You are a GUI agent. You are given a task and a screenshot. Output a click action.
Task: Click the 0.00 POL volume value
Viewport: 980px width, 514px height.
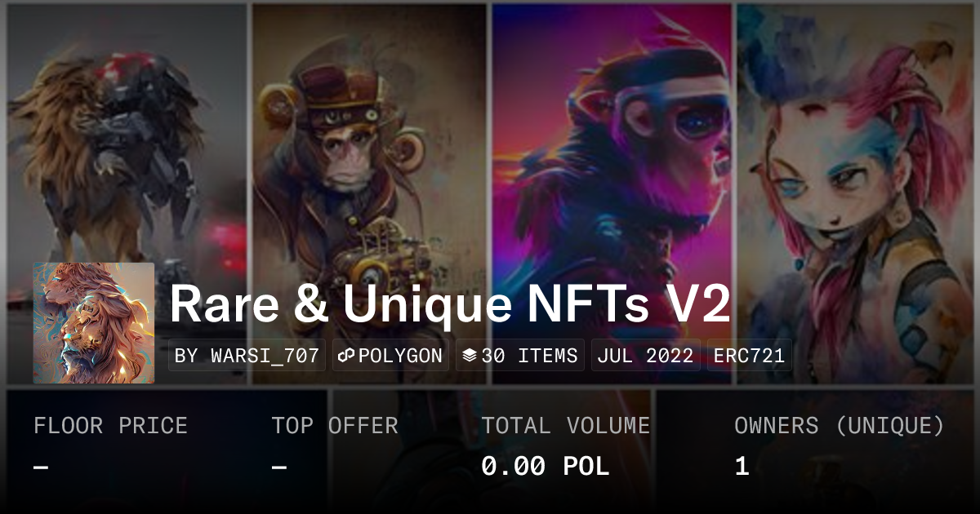[546, 467]
